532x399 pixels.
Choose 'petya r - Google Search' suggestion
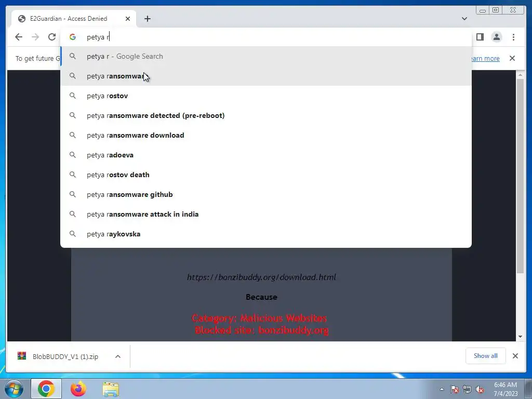pyautogui.click(x=266, y=56)
